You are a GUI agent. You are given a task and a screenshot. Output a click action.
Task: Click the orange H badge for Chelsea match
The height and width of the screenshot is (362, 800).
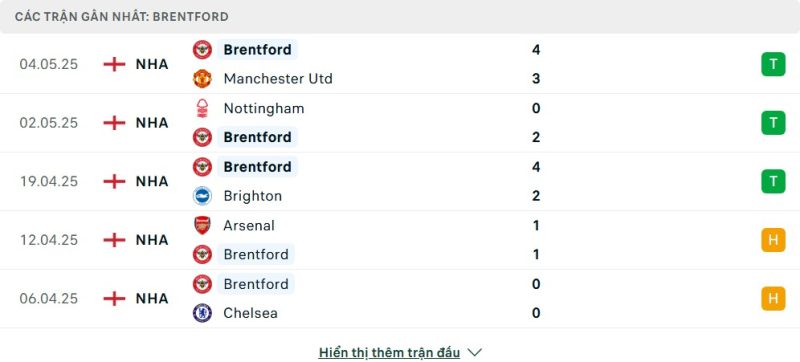coord(773,298)
